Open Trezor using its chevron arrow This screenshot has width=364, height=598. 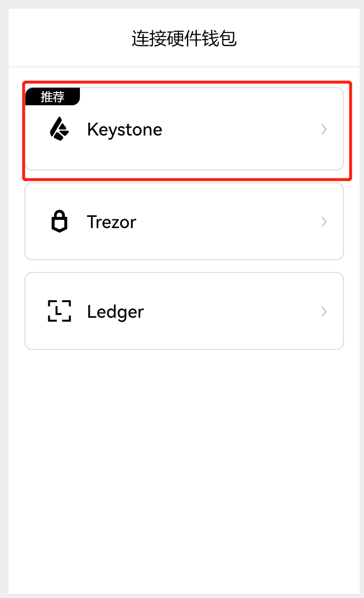click(324, 222)
